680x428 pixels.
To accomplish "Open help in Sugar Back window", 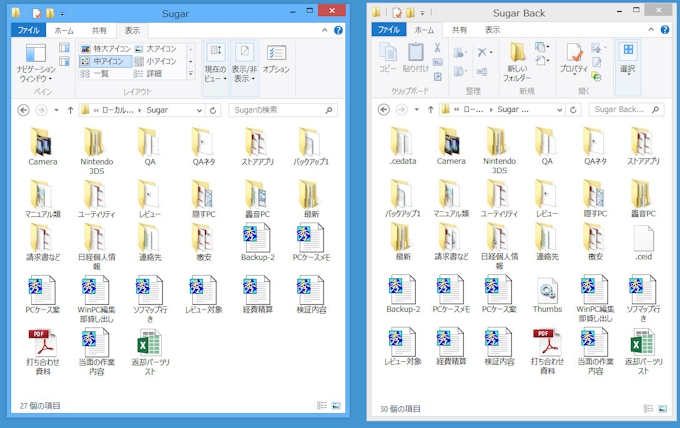I will click(x=664, y=29).
